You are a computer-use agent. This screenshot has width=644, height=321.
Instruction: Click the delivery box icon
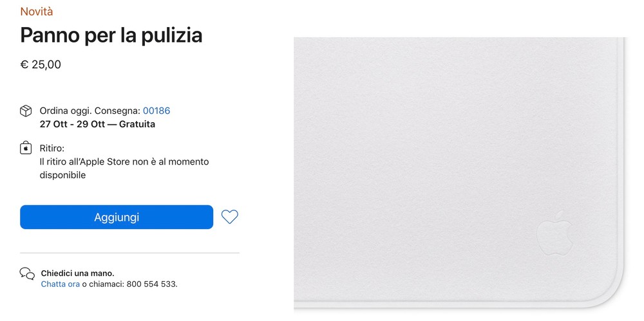26,111
